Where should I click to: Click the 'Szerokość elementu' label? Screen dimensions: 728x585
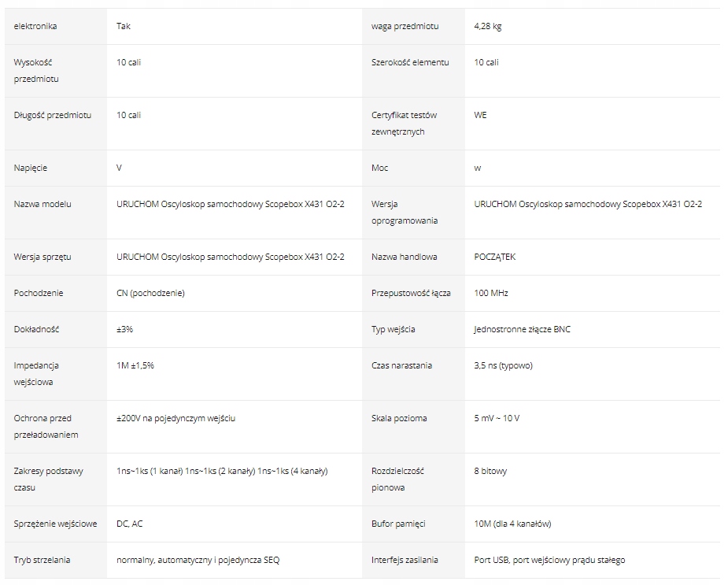pyautogui.click(x=410, y=62)
